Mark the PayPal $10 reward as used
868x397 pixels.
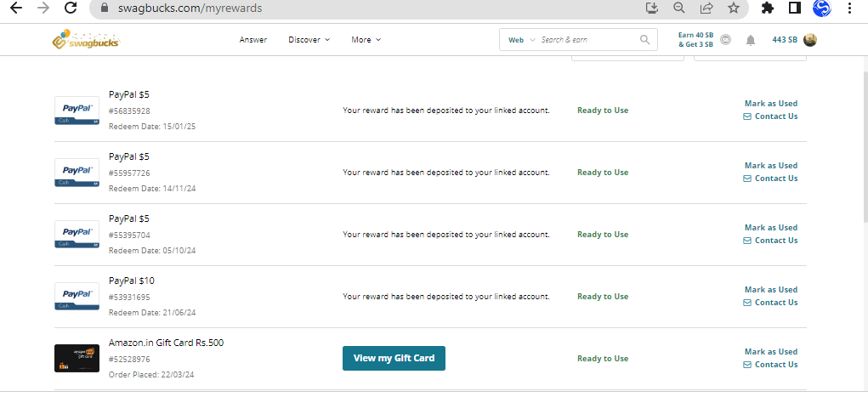point(770,290)
